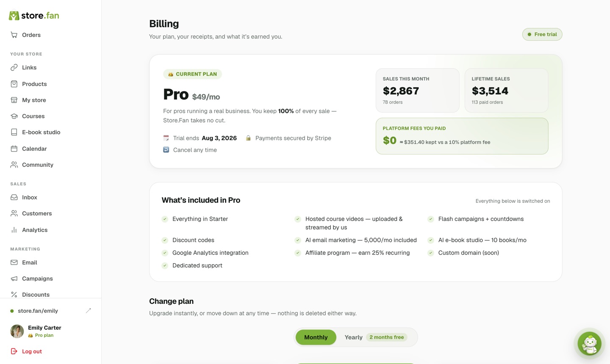Click the Analytics bar chart icon
Screen dimensions: 610x364
(14, 230)
